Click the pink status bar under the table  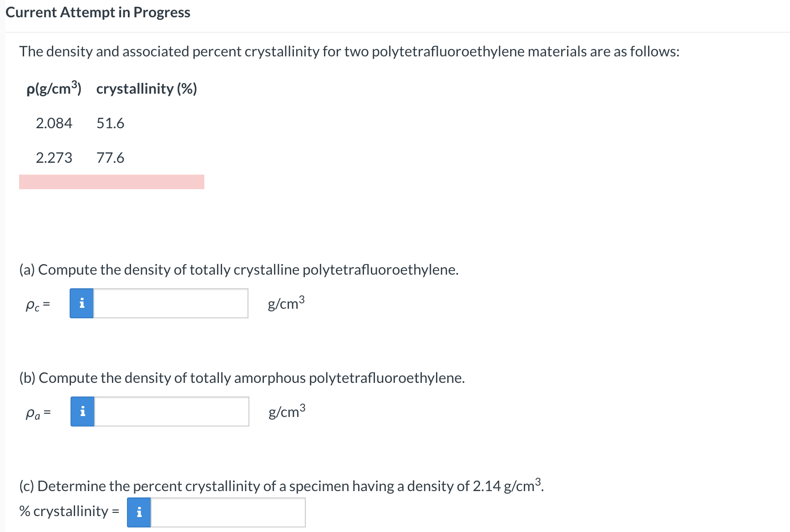pos(111,181)
